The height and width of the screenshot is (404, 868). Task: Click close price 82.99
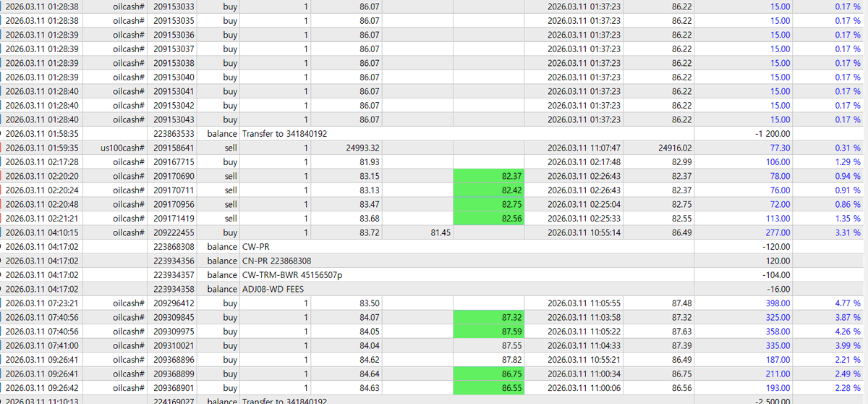click(x=681, y=162)
